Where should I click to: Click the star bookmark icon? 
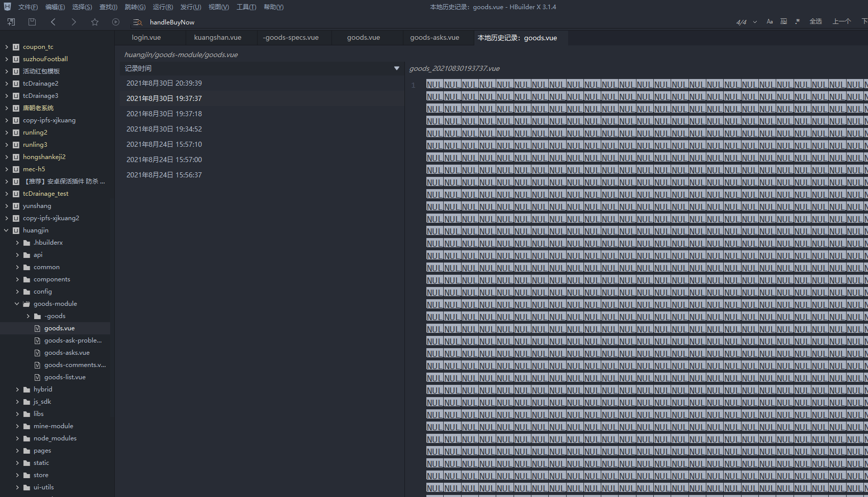click(x=95, y=22)
